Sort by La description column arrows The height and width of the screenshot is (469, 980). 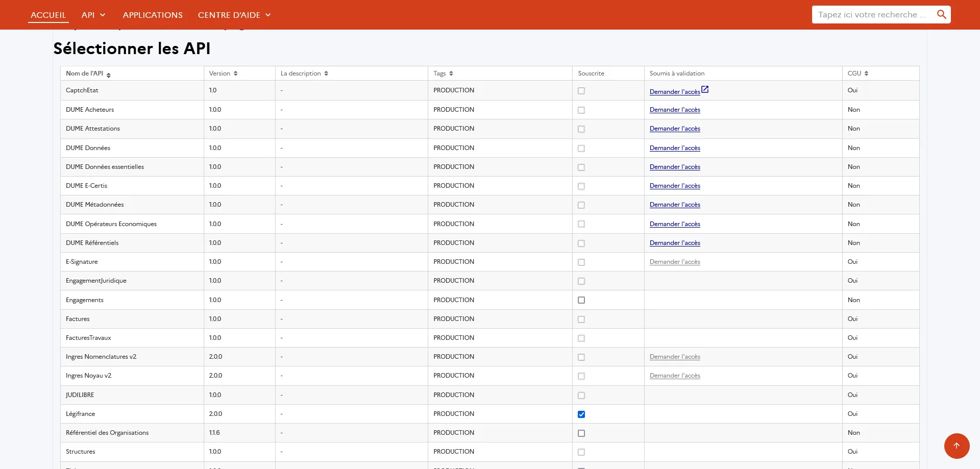tap(326, 73)
